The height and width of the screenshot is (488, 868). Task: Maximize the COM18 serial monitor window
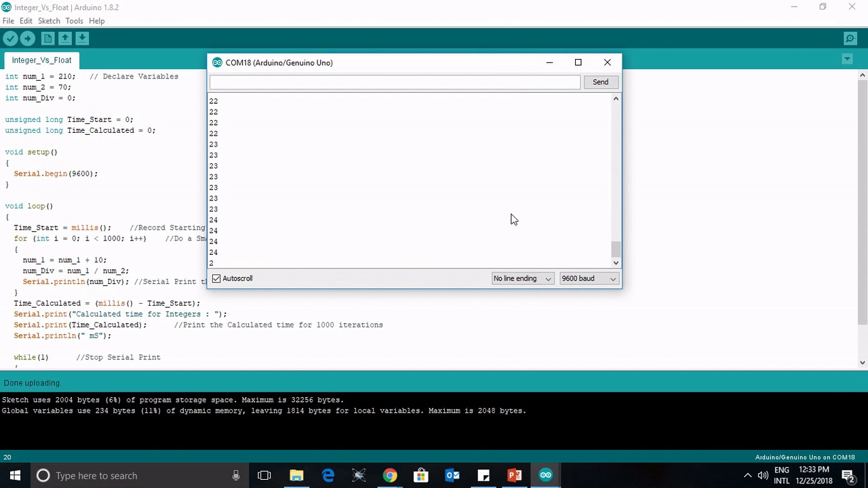click(578, 62)
